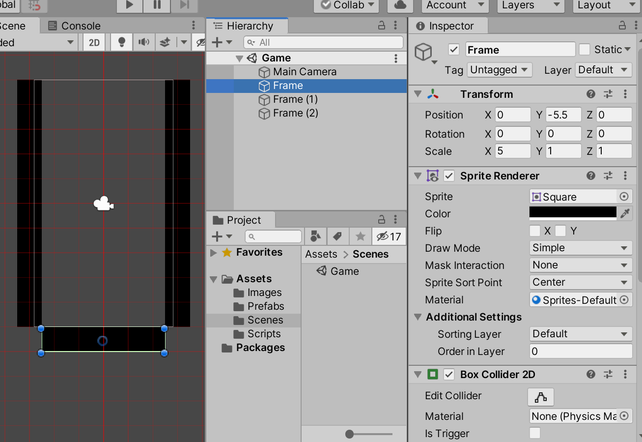Enable the Static checkbox
This screenshot has width=642, height=442.
pos(585,50)
